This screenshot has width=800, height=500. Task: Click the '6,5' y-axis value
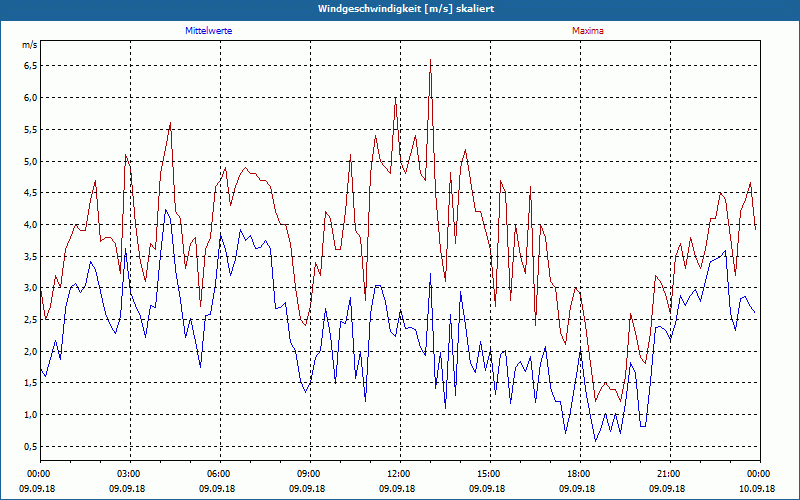(31, 66)
